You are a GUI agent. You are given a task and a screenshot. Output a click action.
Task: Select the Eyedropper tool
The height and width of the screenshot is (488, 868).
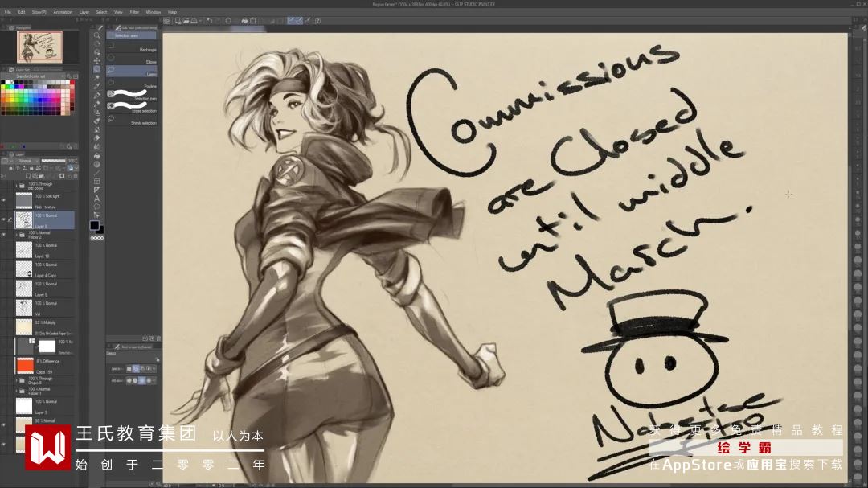[97, 86]
